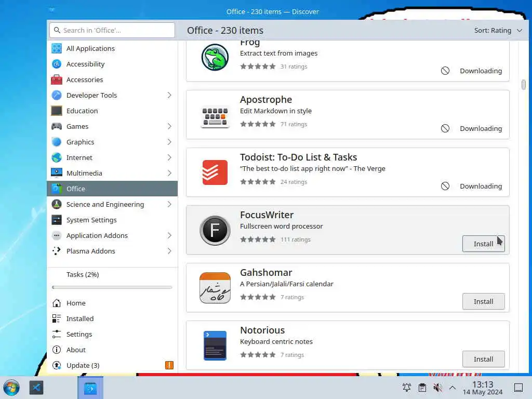Open the Update (3) page
The height and width of the screenshot is (399, 532).
point(112,365)
